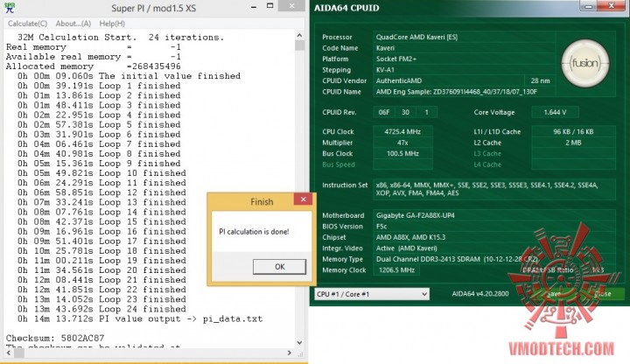Click the CPUID Vendor value AuthenticAMD

[399, 80]
